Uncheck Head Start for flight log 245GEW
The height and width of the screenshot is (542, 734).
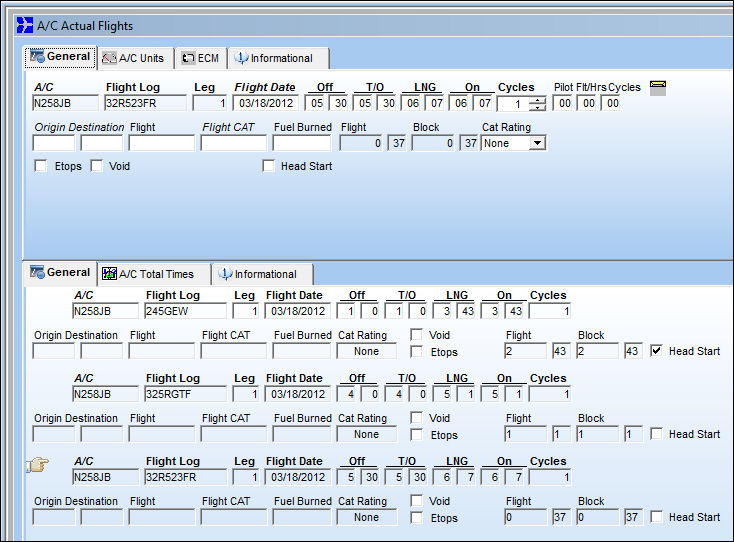tap(656, 351)
